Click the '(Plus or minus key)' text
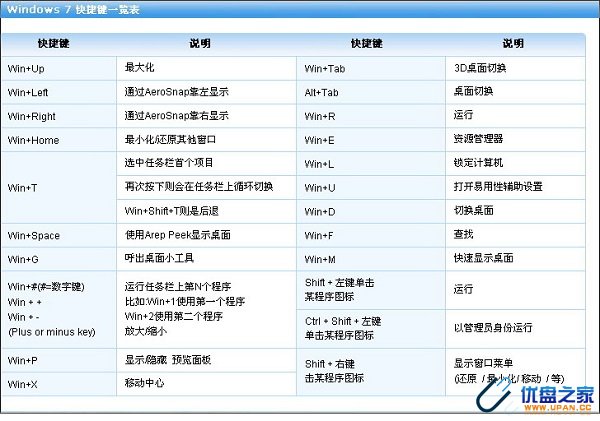 coord(52,332)
